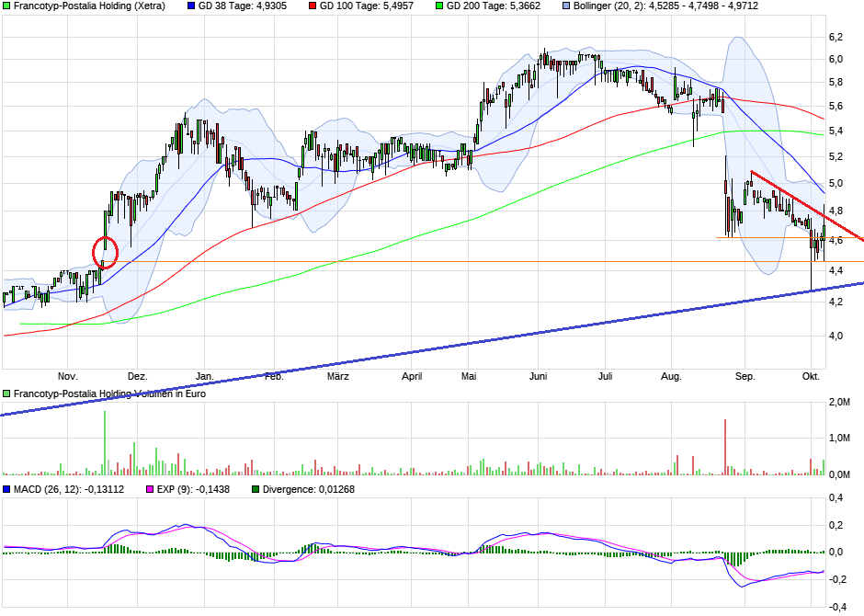Click the dark green Divergence swatch

click(x=256, y=489)
